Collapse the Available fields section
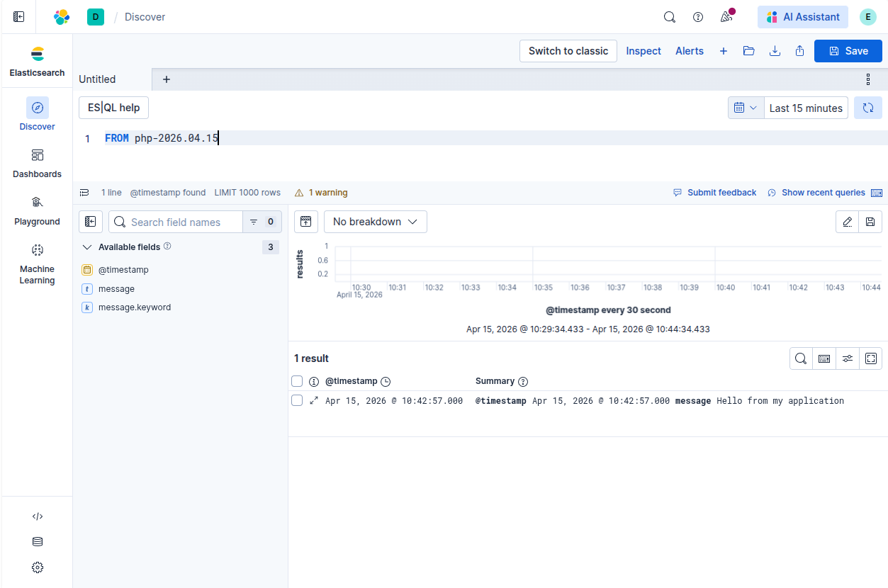Image resolution: width=888 pixels, height=588 pixels. coord(87,247)
